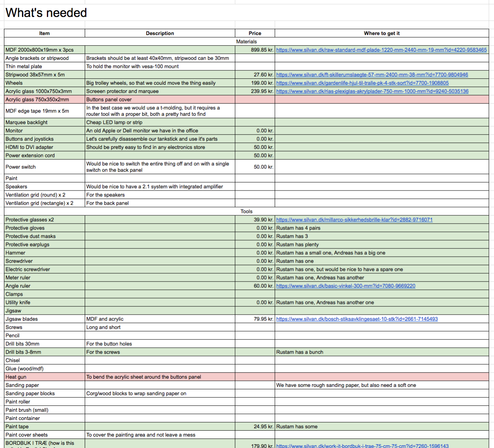Image resolution: width=494 pixels, height=448 pixels.
Task: Open the basic-vinkel angle ruler link
Action: (x=345, y=286)
